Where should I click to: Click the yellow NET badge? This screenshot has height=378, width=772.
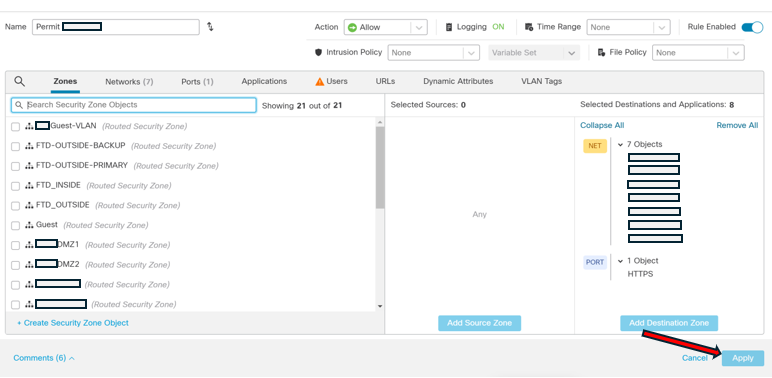(x=595, y=146)
